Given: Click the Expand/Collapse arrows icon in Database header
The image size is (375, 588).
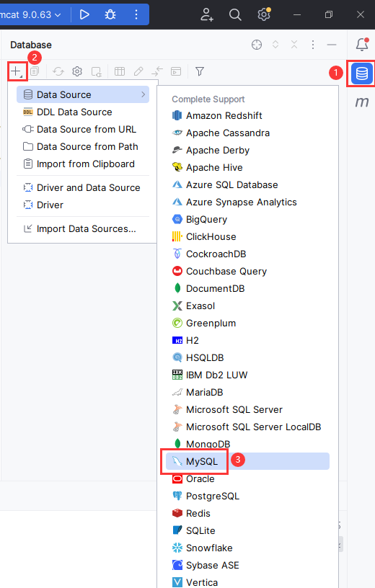Looking at the screenshot, I should (x=275, y=45).
